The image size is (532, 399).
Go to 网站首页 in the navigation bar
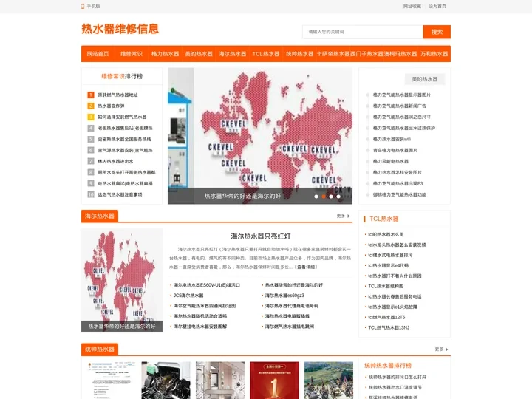coord(98,54)
